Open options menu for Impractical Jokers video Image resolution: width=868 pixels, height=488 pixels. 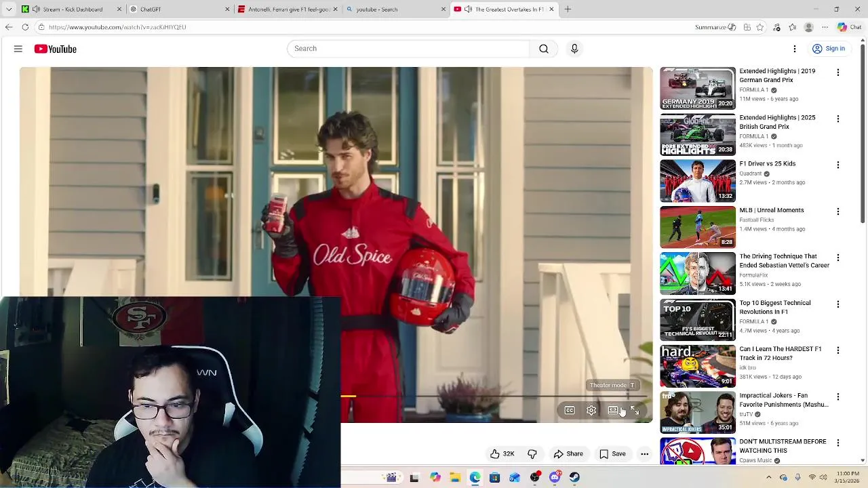coord(838,396)
